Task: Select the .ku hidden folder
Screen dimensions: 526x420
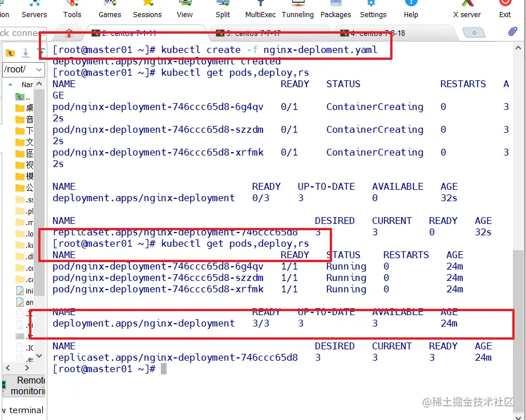Action: (25, 246)
